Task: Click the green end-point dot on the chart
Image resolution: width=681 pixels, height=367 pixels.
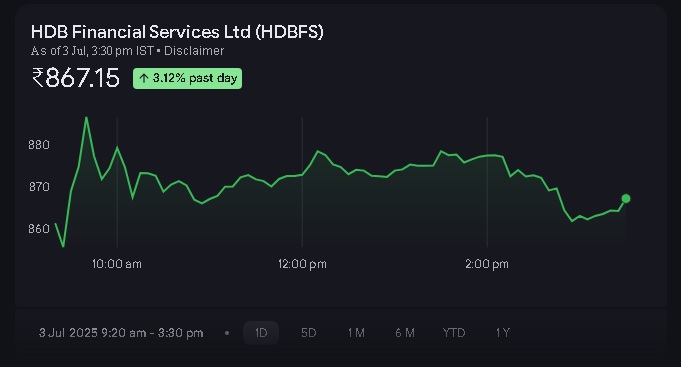Action: click(x=626, y=198)
